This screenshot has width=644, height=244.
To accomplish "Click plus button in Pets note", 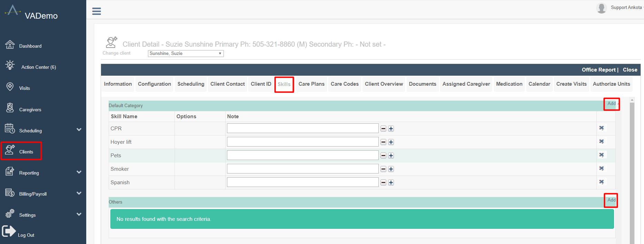I will point(391,156).
